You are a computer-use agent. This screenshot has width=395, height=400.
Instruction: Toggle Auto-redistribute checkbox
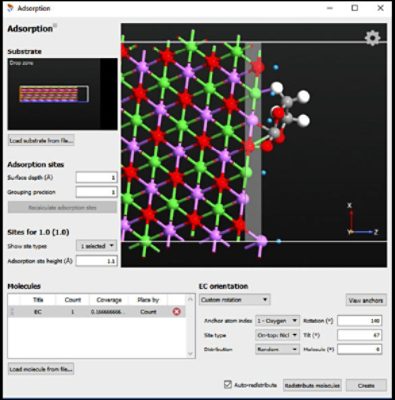pyautogui.click(x=228, y=385)
